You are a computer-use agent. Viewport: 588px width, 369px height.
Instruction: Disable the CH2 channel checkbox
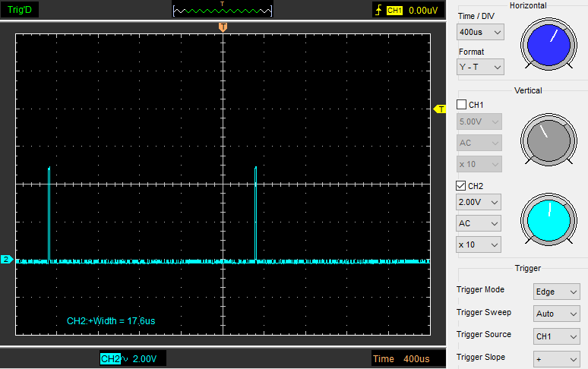[461, 185]
